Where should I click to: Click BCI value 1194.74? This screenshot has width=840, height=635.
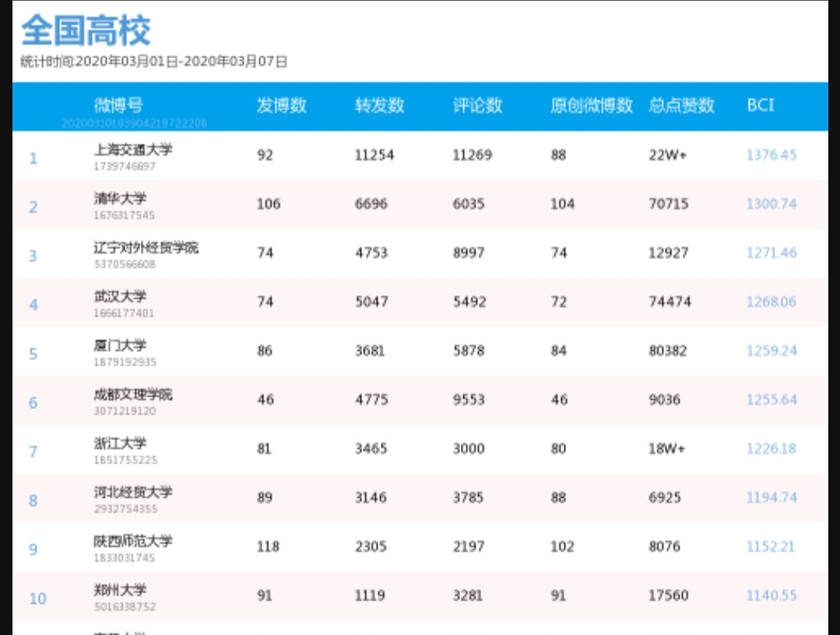(771, 497)
